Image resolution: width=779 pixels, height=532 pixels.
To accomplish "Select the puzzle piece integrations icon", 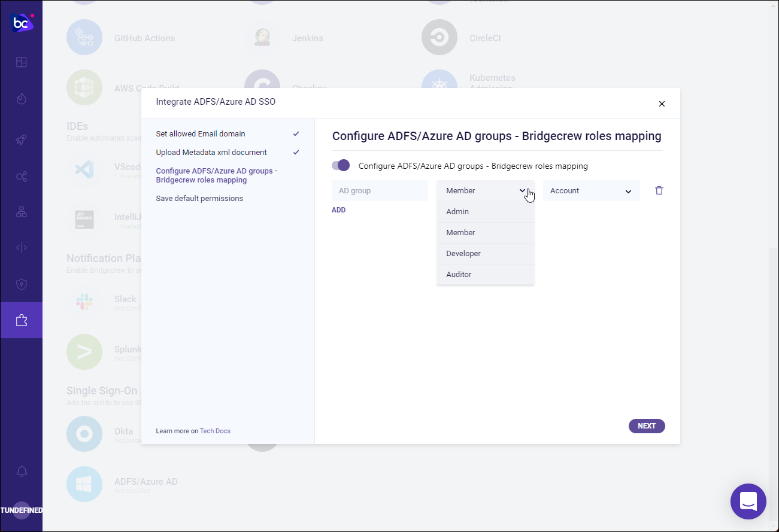I will (x=22, y=320).
